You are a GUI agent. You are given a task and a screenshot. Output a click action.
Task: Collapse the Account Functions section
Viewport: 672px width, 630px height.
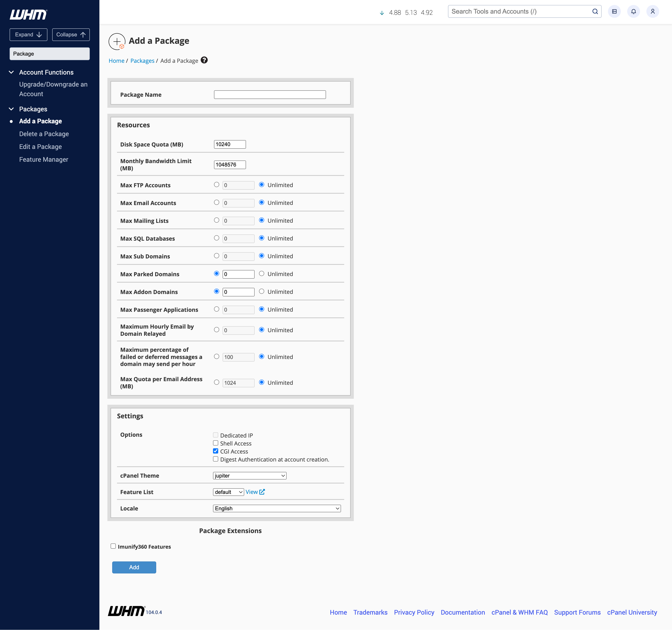(11, 72)
